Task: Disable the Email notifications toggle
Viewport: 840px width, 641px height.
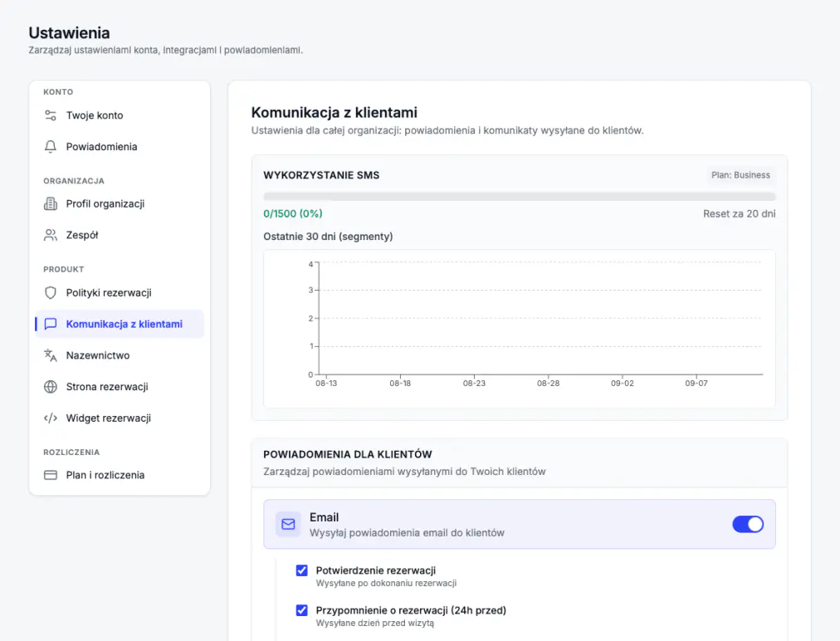Action: pos(748,524)
